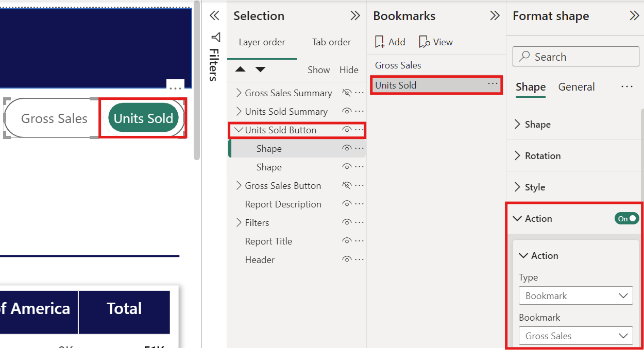Hide the Units Sold Button group
This screenshot has width=644, height=350.
(x=347, y=130)
